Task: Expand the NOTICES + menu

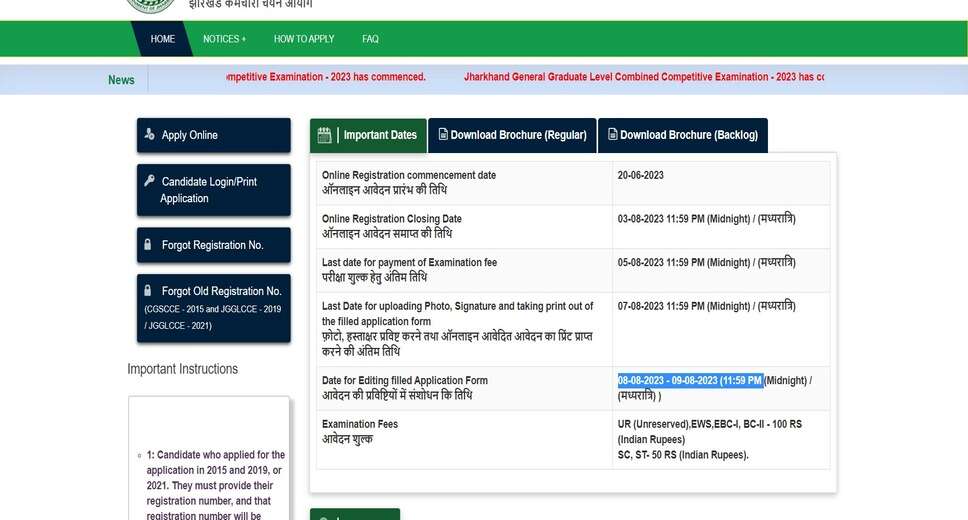Action: point(224,39)
